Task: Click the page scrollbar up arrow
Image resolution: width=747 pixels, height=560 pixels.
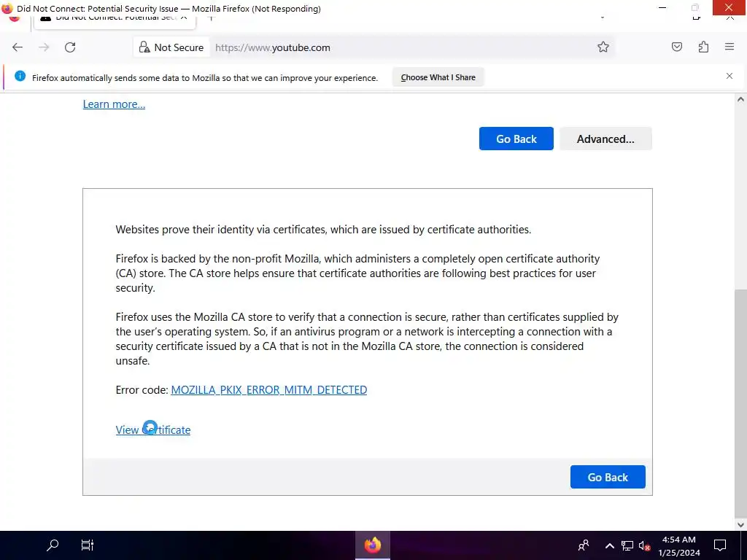Action: pos(740,99)
